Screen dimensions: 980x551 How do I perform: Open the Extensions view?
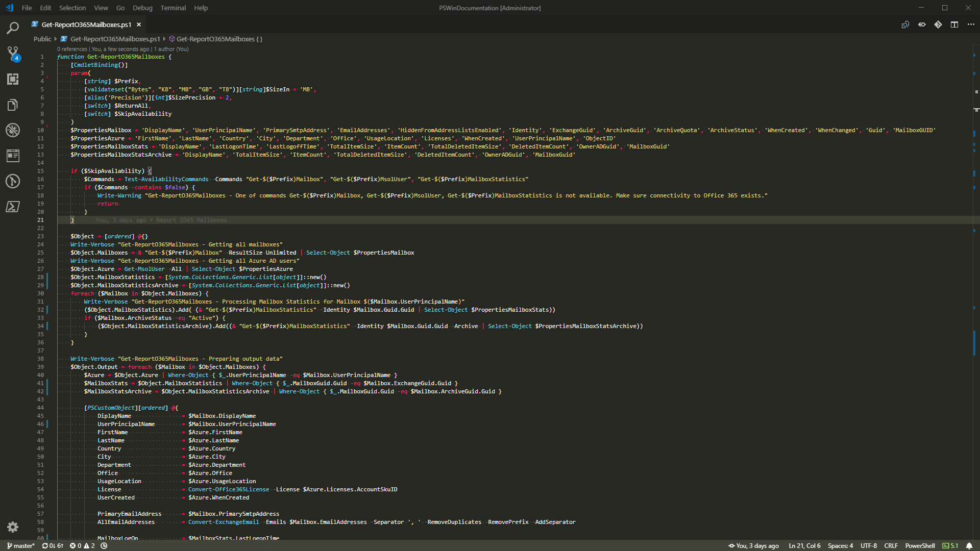pos(12,79)
